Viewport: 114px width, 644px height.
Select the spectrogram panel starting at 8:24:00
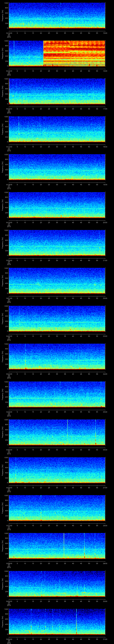[x=57, y=394]
